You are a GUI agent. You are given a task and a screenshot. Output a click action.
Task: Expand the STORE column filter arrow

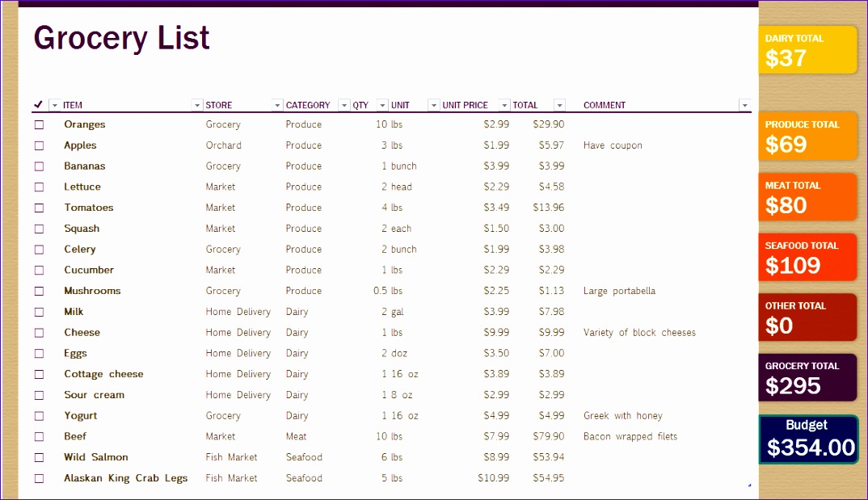[277, 106]
